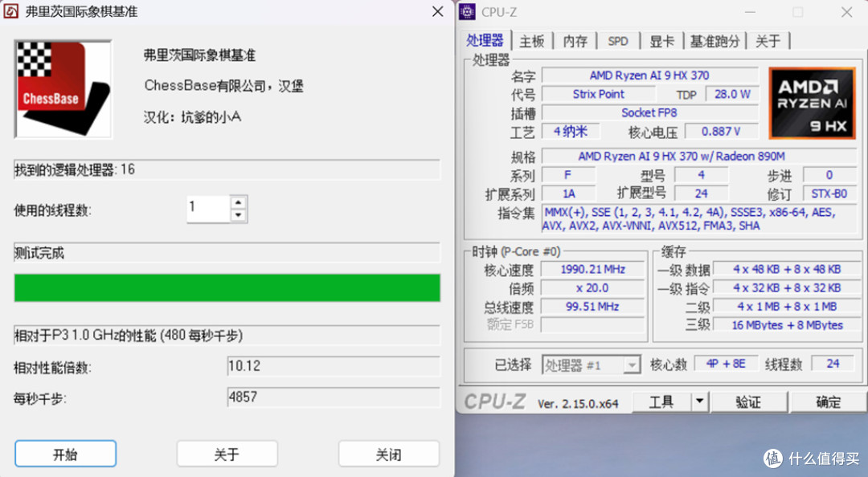The height and width of the screenshot is (477, 868).
Task: Minimize the CPU-Z window
Action: [x=750, y=12]
